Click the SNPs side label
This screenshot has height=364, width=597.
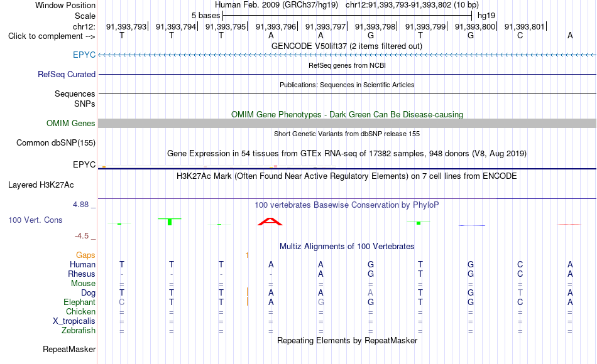click(x=85, y=104)
